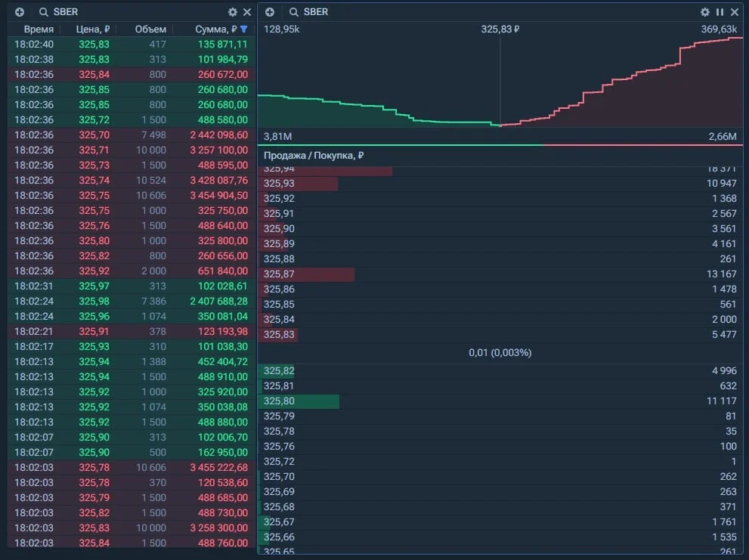Select best bid 325,82 in order book
This screenshot has width=749, height=560.
[x=500, y=371]
